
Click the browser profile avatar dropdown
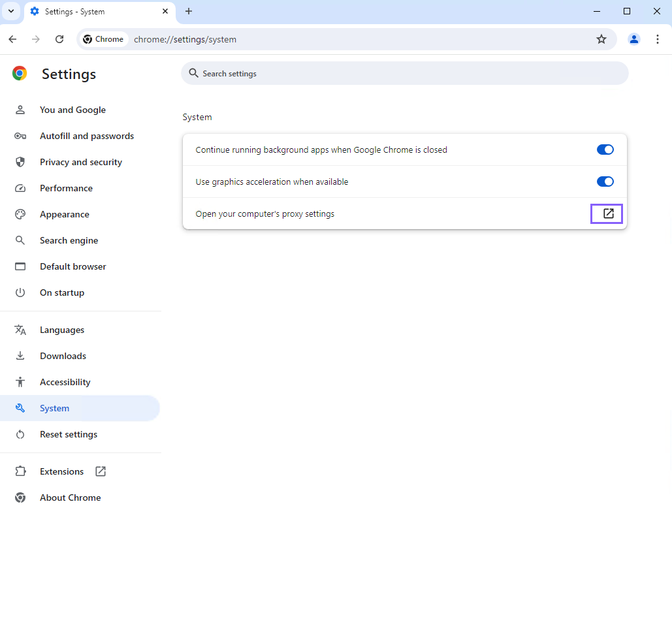pyautogui.click(x=633, y=39)
